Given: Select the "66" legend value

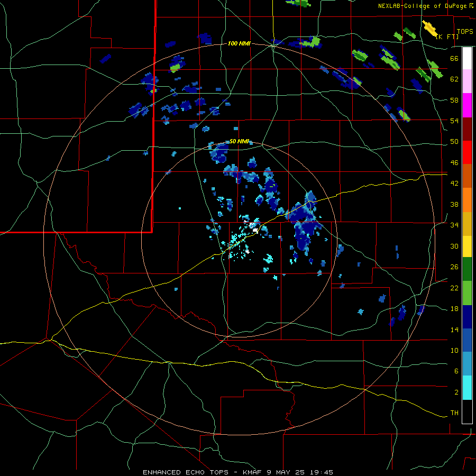Looking at the screenshot, I should [454, 59].
